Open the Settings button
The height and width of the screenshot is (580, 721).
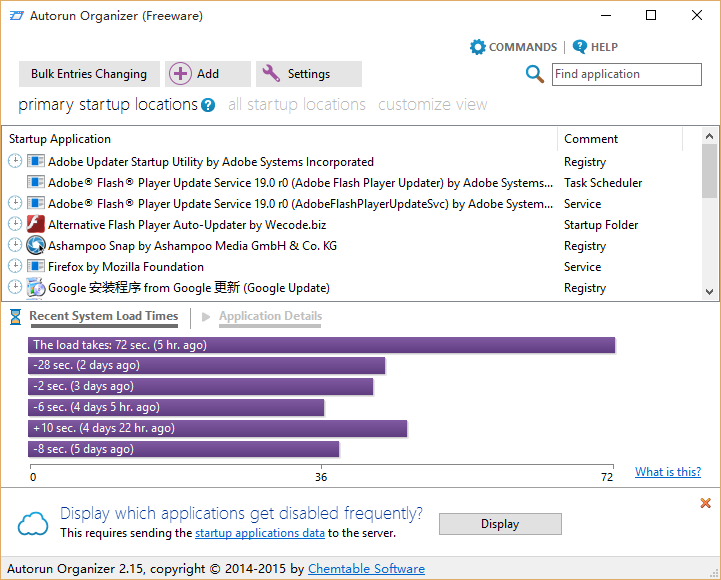(309, 74)
